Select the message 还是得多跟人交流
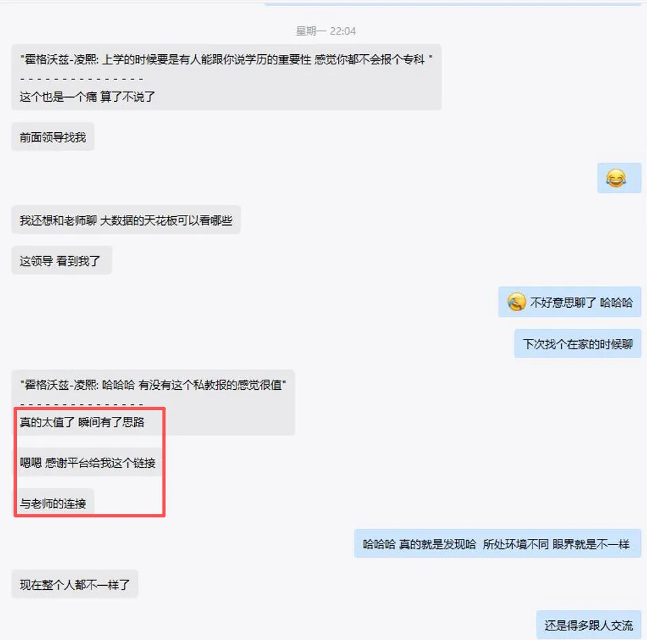 click(589, 625)
